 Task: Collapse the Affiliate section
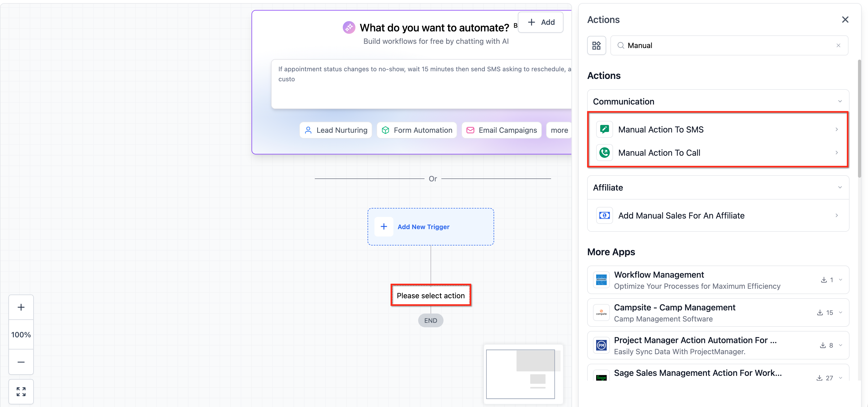(840, 187)
